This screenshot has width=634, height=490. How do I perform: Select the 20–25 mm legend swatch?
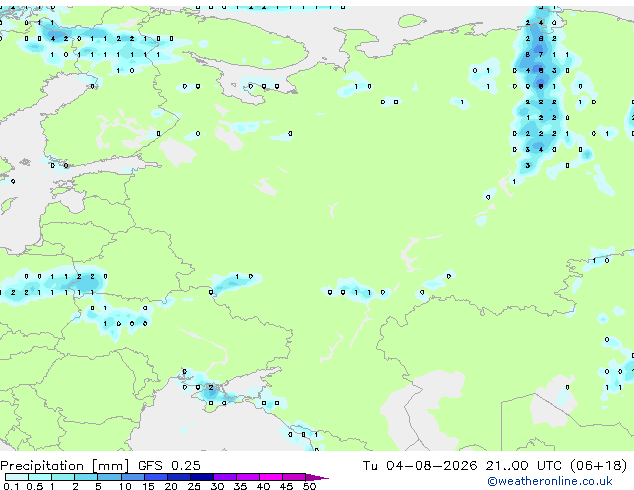pos(178,477)
